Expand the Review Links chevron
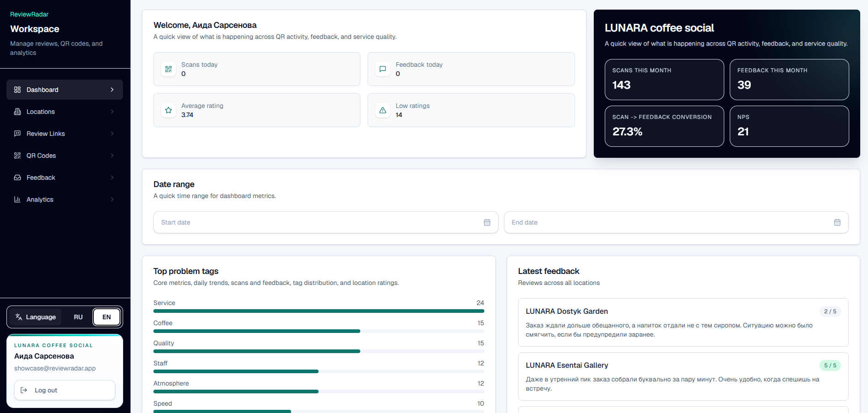 point(112,134)
